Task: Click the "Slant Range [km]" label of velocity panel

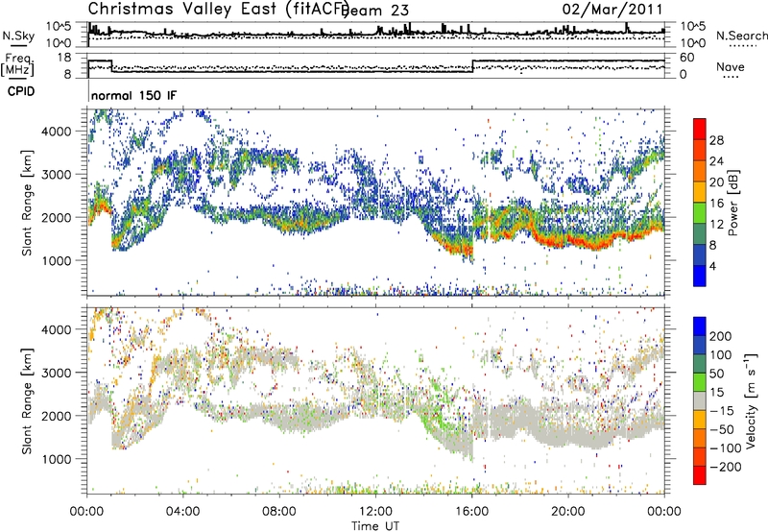Action: coord(27,401)
